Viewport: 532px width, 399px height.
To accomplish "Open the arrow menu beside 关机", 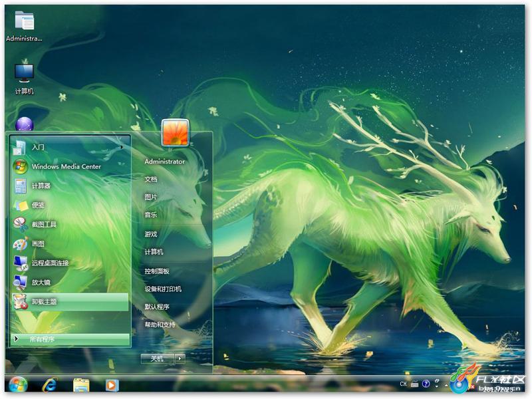I will pos(180,358).
